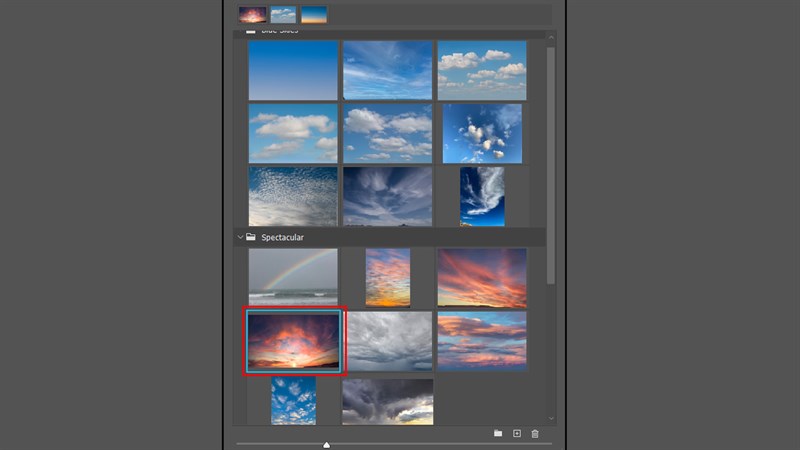Select the dark storm clouds with sunlight thumbnail

click(388, 402)
